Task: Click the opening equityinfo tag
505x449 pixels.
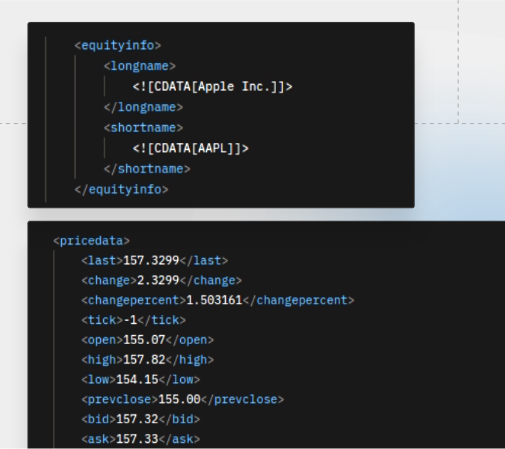Action: click(x=118, y=45)
